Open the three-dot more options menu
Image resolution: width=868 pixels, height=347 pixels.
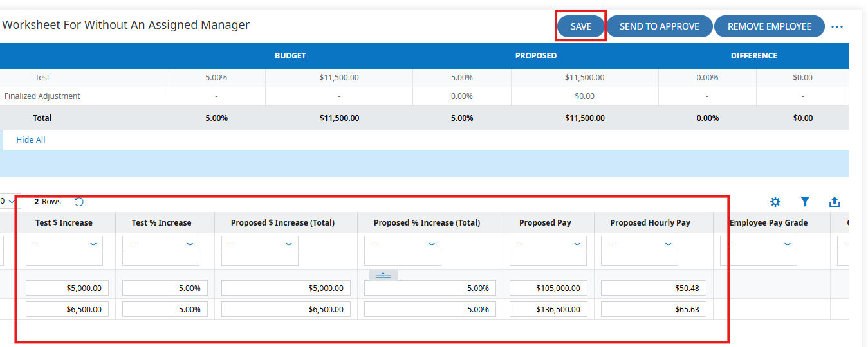point(837,27)
